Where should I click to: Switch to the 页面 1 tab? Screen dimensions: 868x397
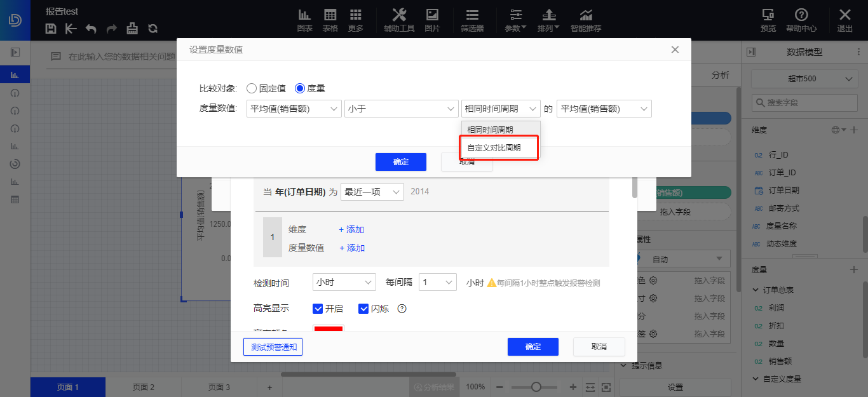(x=68, y=387)
